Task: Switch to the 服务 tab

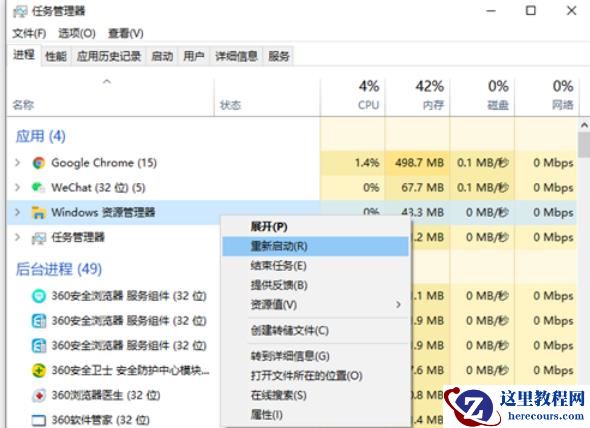Action: coord(279,56)
